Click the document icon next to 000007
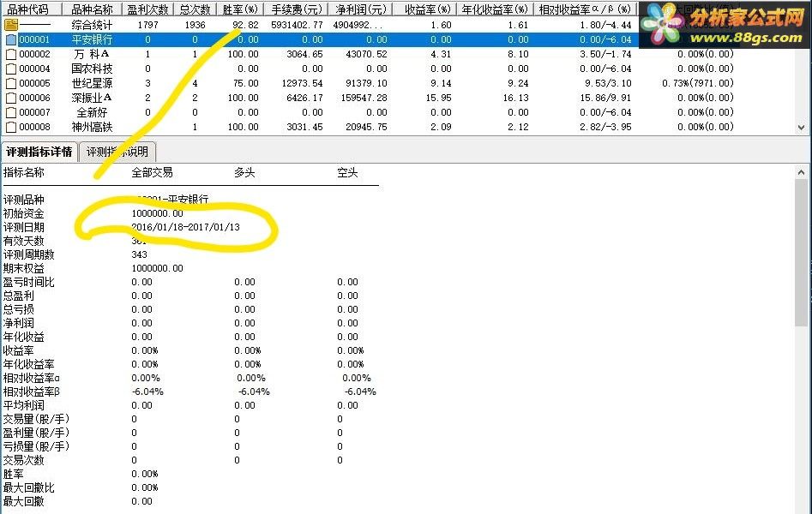Screen dimensions: 812x514 (x=11, y=112)
